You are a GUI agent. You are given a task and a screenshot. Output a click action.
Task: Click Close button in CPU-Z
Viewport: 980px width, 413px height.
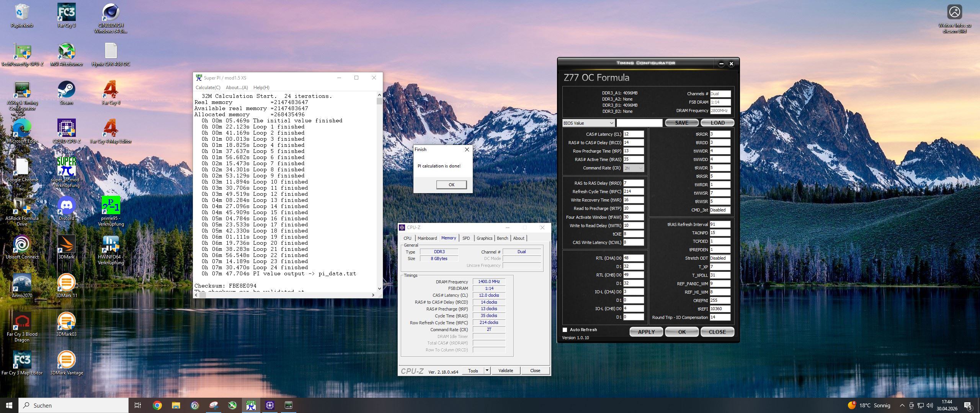click(x=535, y=371)
